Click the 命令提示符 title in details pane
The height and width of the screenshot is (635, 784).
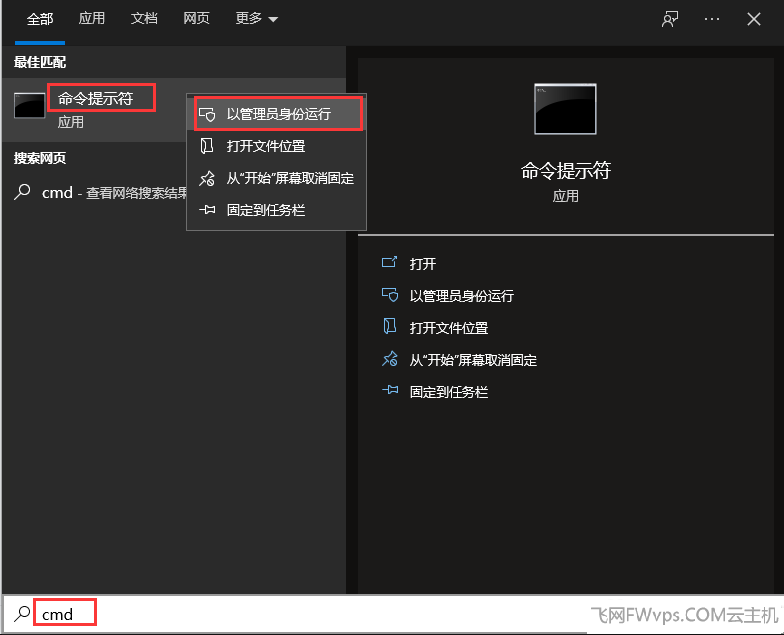[x=566, y=171]
